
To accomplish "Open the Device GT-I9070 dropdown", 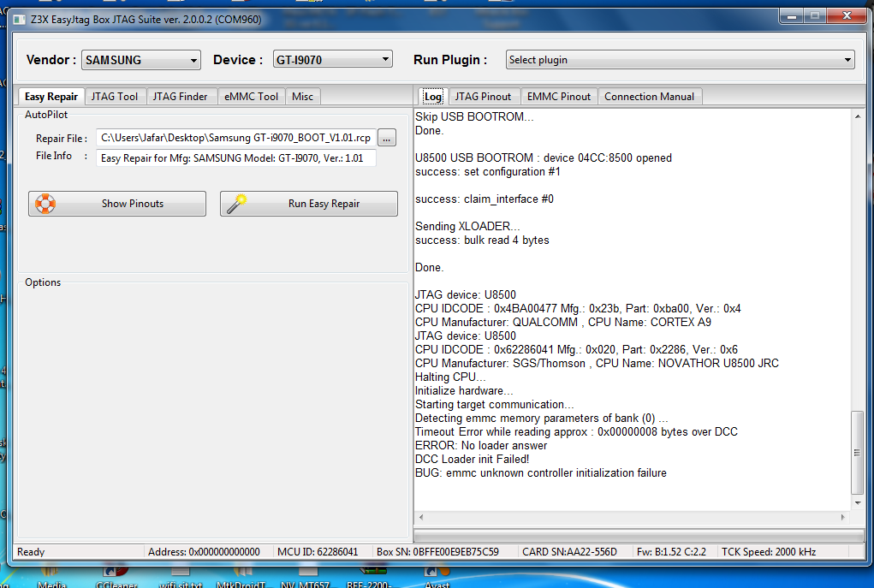I will point(332,59).
